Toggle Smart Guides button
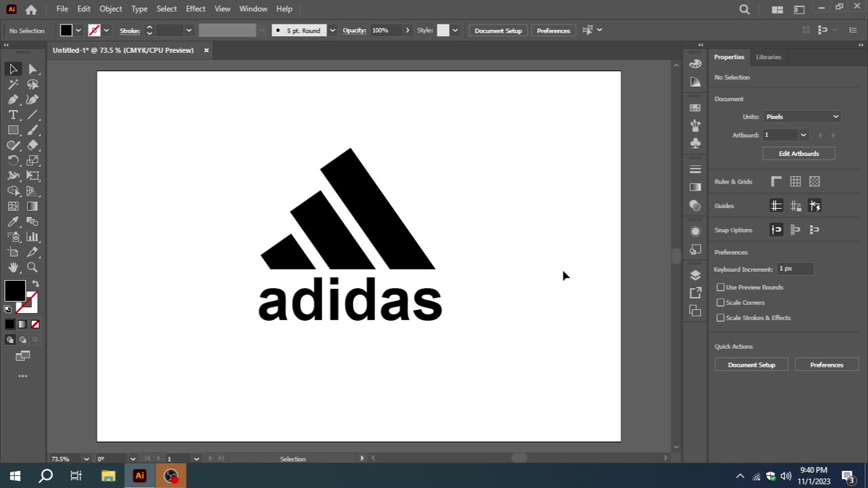Viewport: 868px width, 488px height. (x=814, y=205)
